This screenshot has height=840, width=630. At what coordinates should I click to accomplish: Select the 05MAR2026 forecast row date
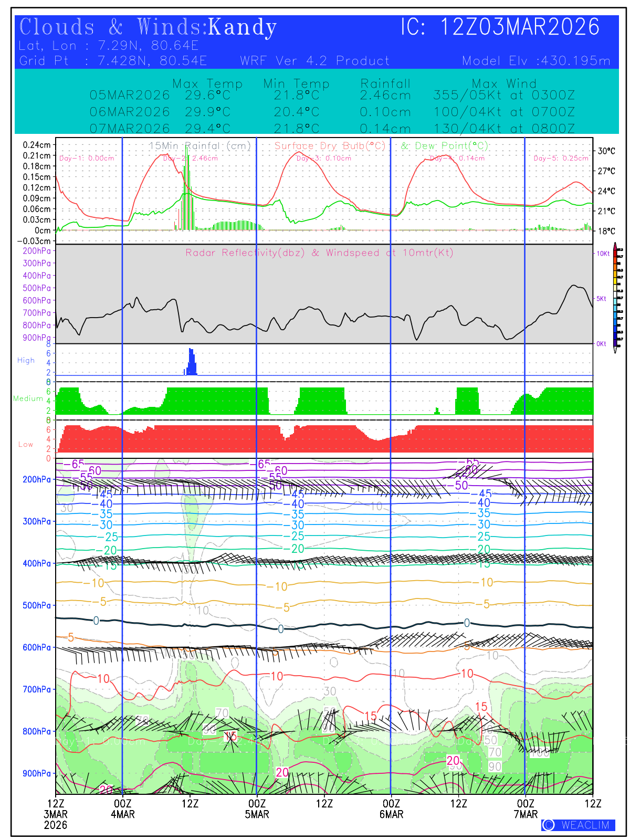click(130, 95)
